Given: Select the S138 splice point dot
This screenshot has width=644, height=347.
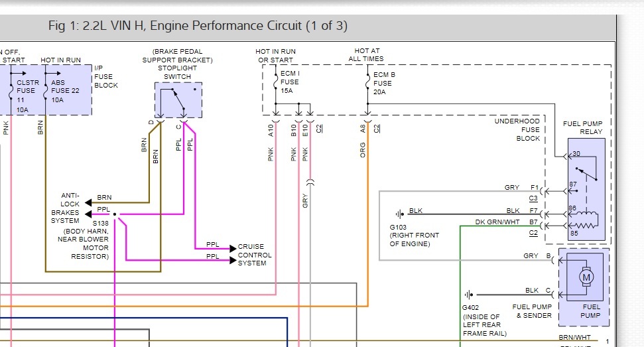Looking at the screenshot, I should click(114, 214).
